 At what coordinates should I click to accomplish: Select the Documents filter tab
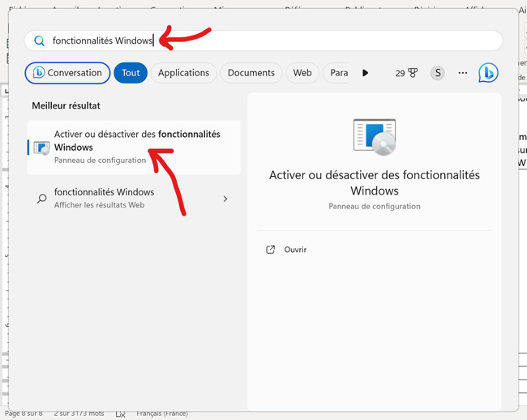251,73
